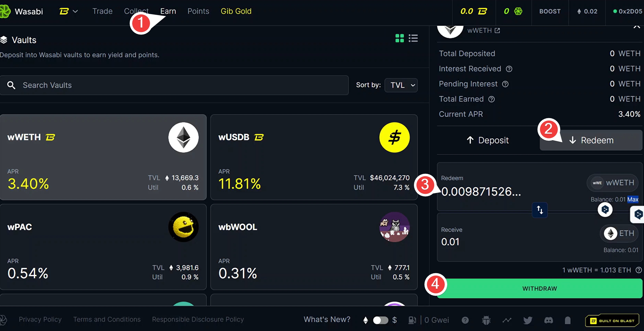Viewport: 644px width, 331px height.
Task: Click help icon next to Pending Interest
Action: 505,84
